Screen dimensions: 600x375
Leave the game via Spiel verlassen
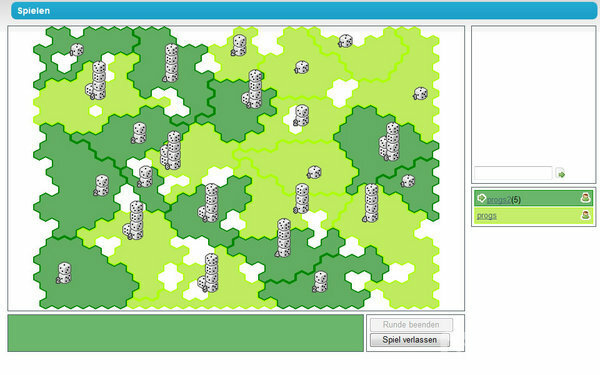[x=409, y=340]
